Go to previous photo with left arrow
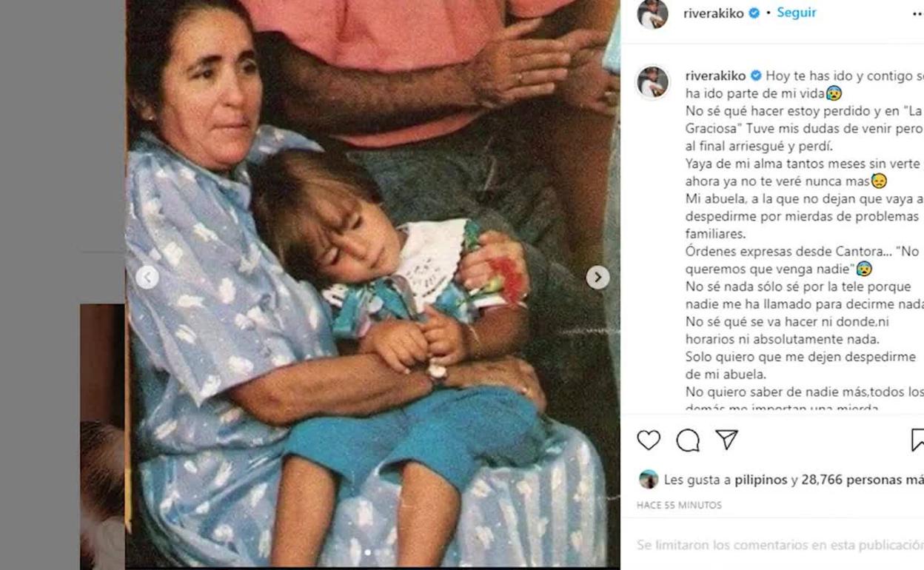Screen dimensions: 924x570 [x=147, y=278]
